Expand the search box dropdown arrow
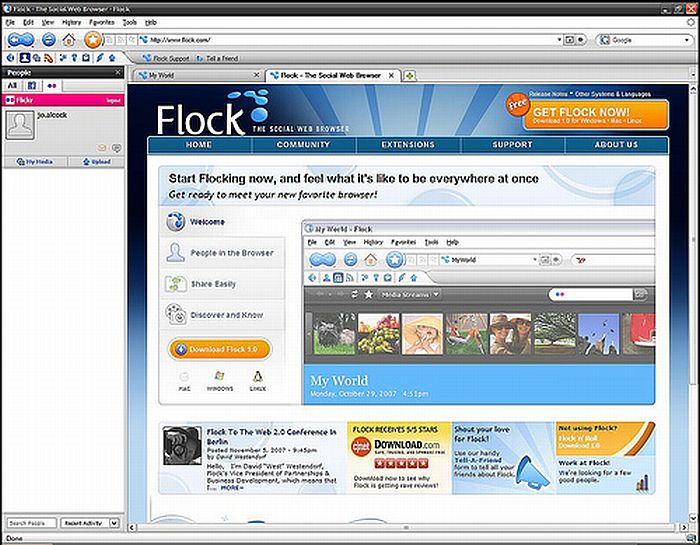The height and width of the screenshot is (545, 700). (x=687, y=40)
